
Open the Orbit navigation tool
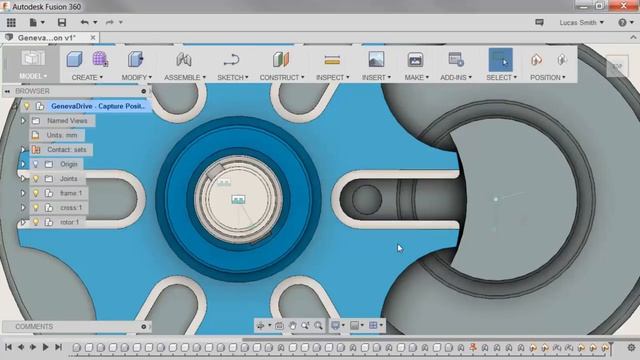(260, 325)
